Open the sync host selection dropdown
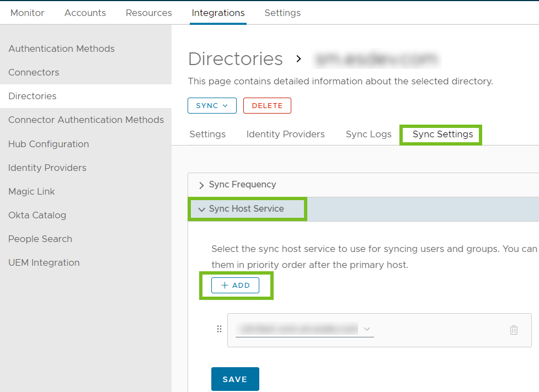The width and height of the screenshot is (539, 392). pos(305,329)
